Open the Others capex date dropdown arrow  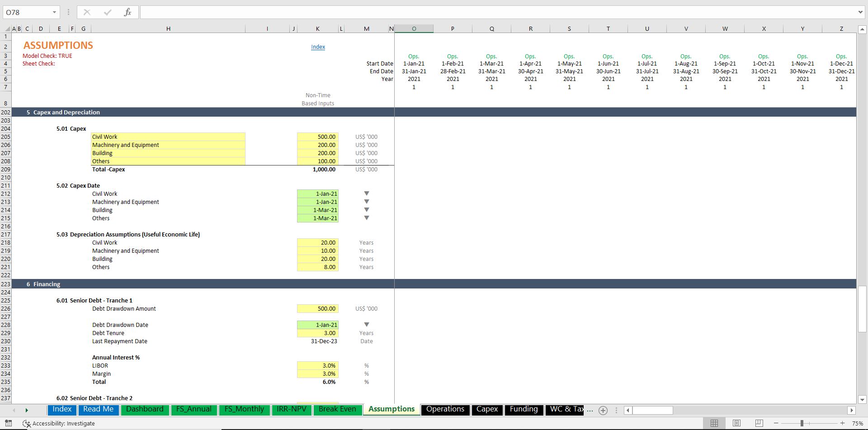(367, 218)
